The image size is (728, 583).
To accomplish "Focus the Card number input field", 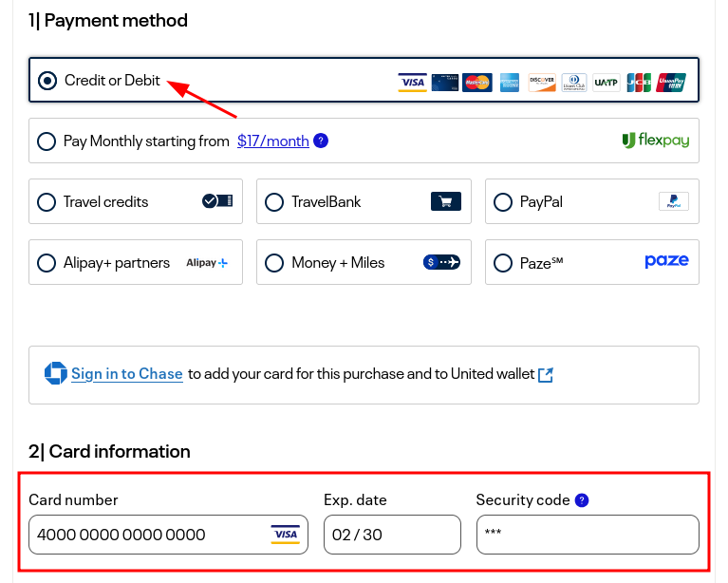I will [x=168, y=535].
